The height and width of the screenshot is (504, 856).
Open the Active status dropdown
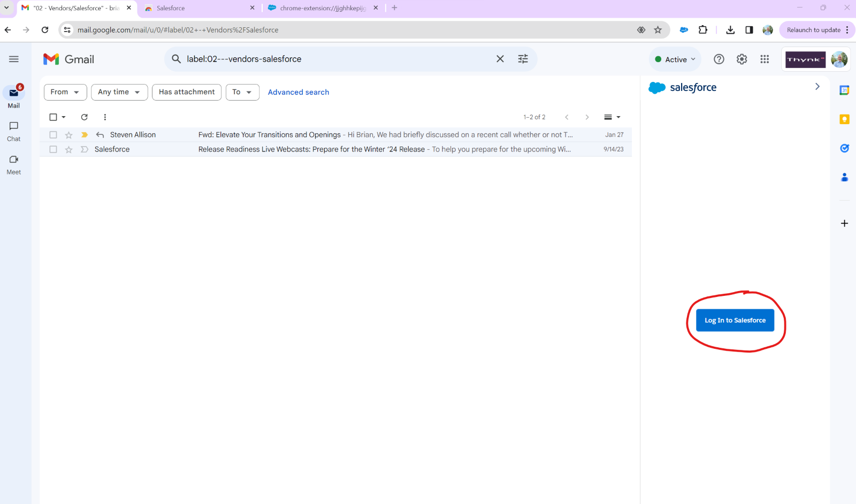[675, 59]
